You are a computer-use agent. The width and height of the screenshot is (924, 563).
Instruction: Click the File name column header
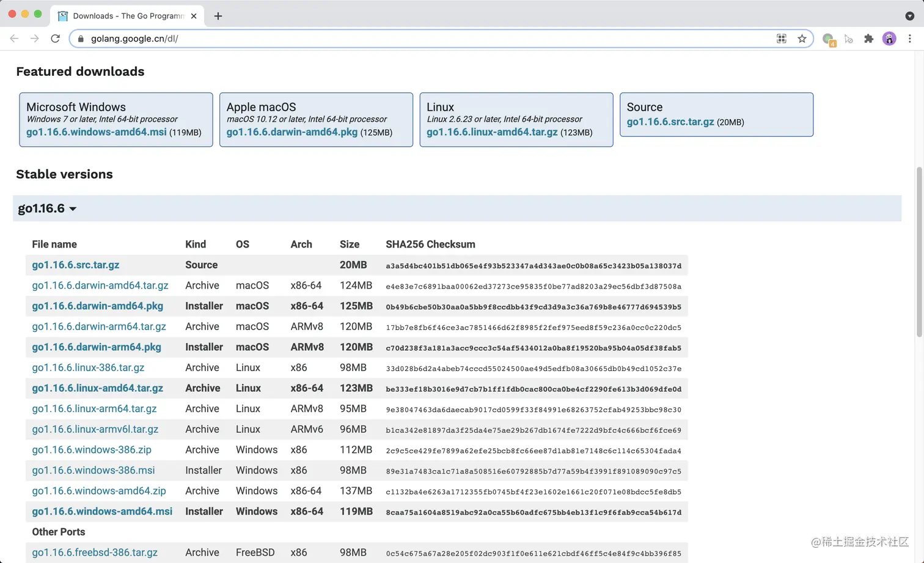tap(54, 245)
